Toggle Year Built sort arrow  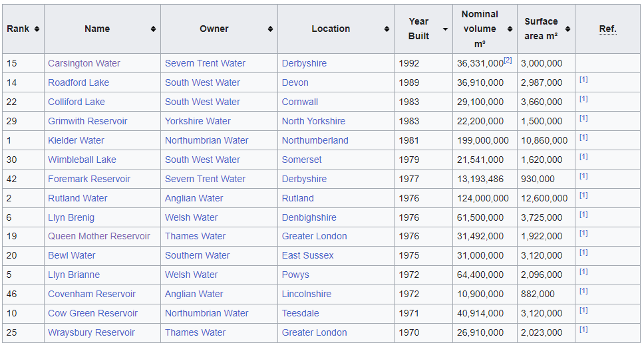(x=445, y=29)
